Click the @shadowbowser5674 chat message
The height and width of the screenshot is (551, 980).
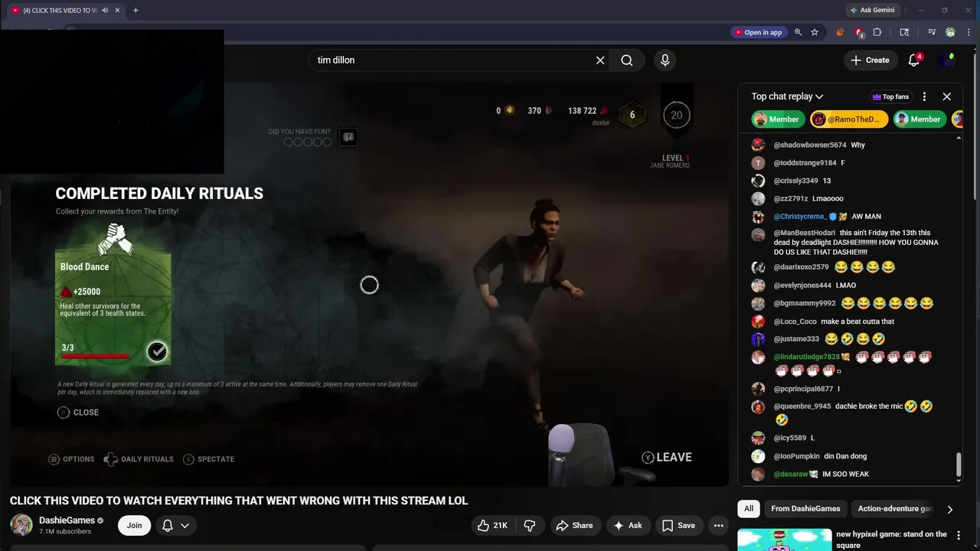(850, 145)
